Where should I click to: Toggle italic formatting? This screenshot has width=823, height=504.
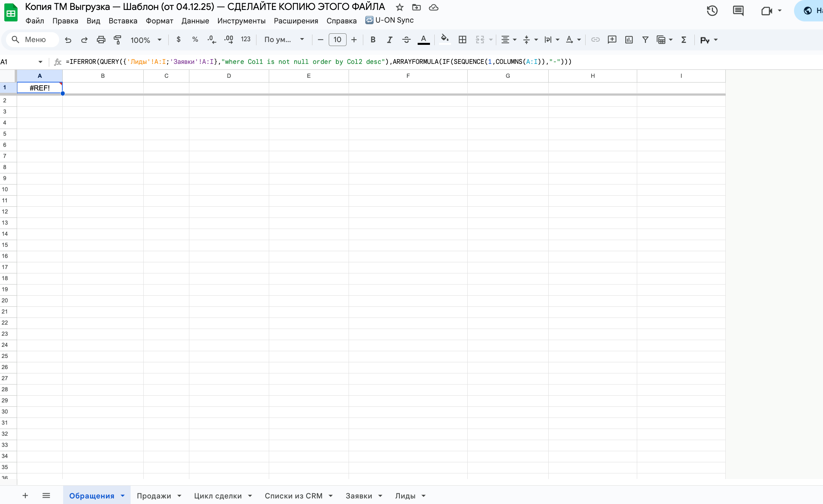click(389, 40)
